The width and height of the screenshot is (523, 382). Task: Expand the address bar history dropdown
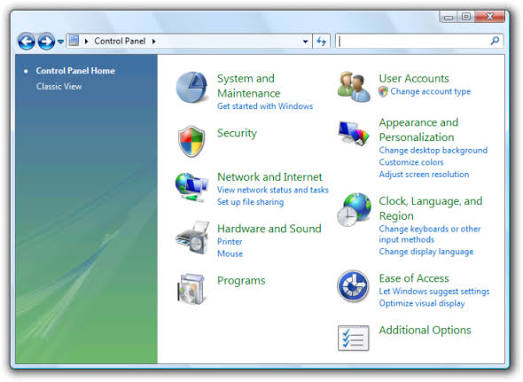coord(305,41)
